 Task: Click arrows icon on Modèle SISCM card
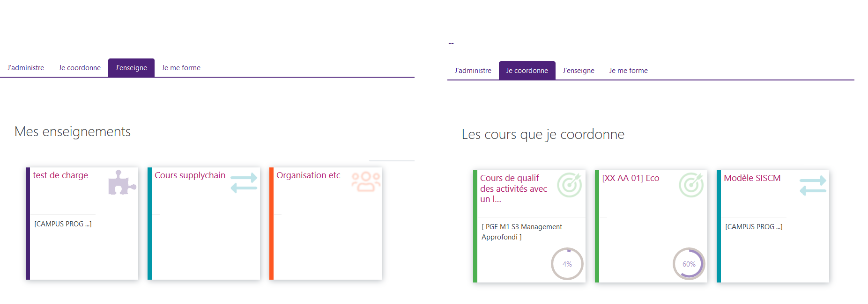[x=813, y=186]
